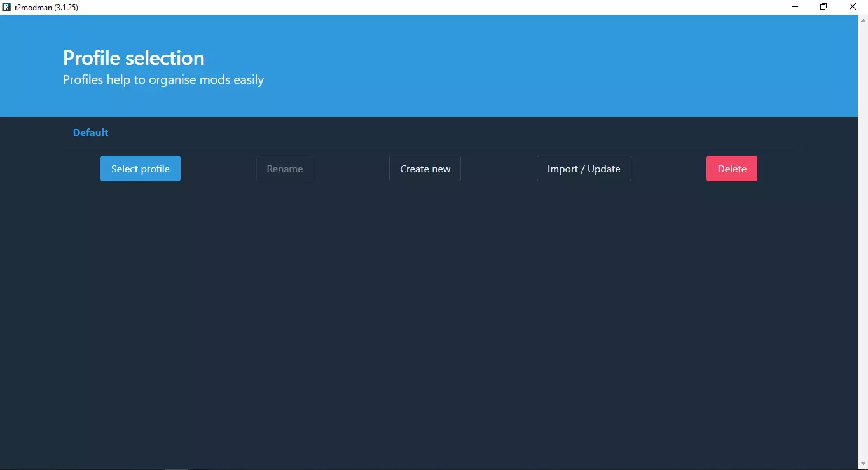This screenshot has height=470, width=868.
Task: Create a new profile
Action: pos(425,169)
